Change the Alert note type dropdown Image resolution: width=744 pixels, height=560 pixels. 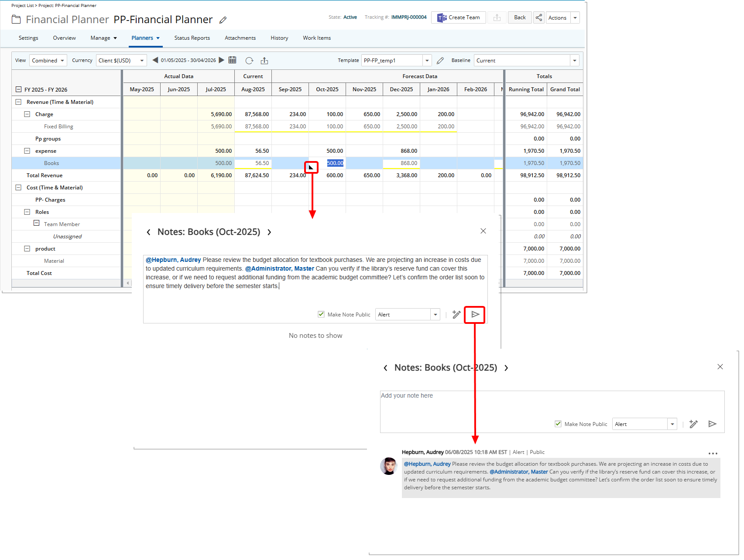point(435,314)
